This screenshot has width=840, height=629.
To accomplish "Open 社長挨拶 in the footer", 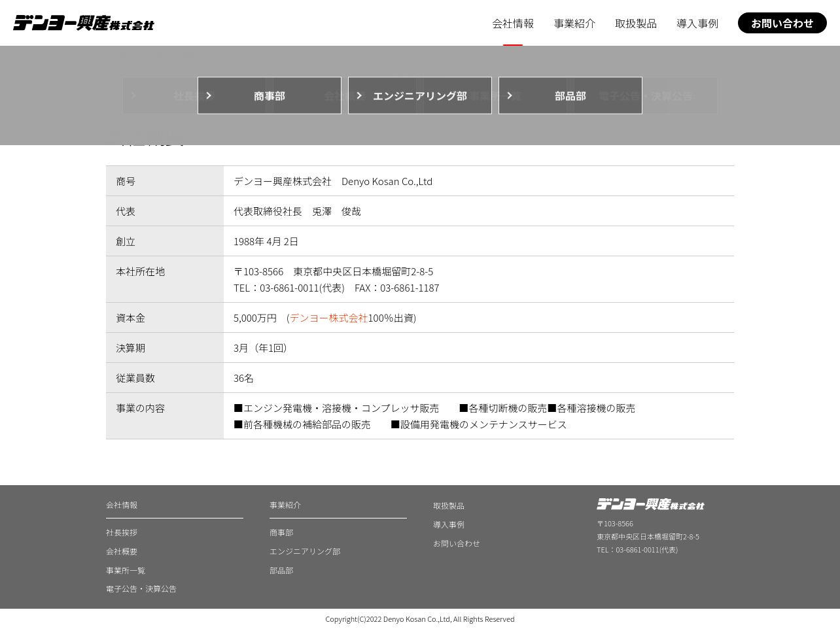I will click(122, 532).
